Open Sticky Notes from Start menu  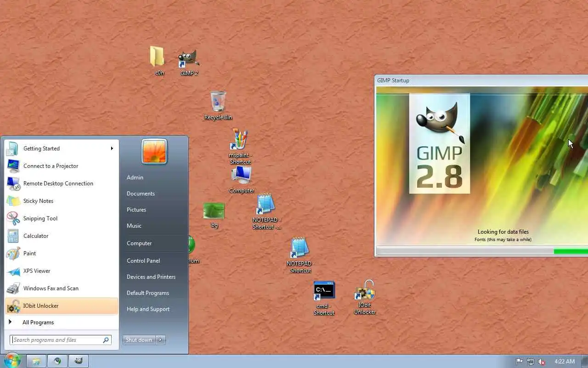62,201
